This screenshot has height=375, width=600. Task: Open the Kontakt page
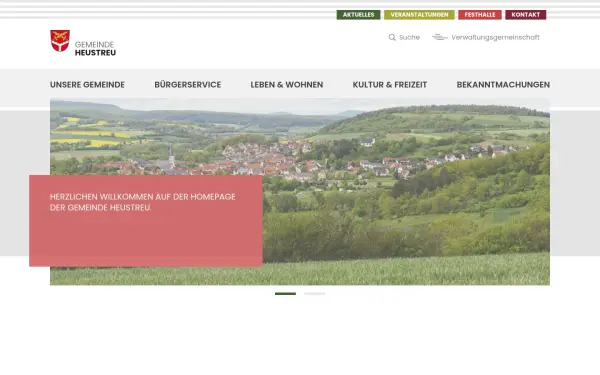[x=525, y=15]
